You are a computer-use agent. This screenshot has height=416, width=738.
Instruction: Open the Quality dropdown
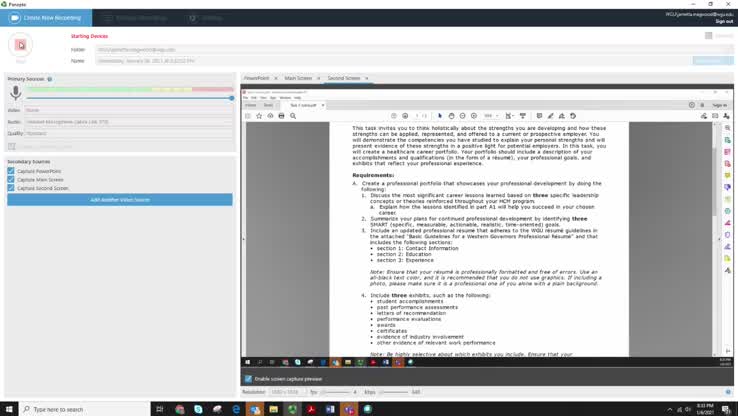point(128,133)
